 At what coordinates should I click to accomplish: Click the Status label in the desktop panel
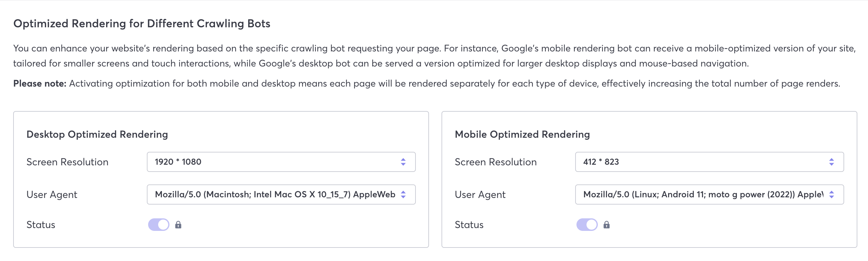(x=41, y=225)
